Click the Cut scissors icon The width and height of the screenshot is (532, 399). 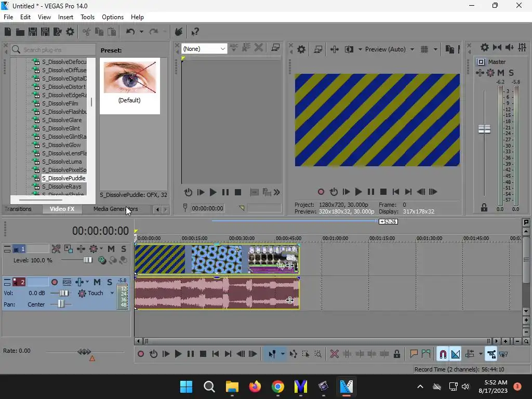tap(87, 32)
